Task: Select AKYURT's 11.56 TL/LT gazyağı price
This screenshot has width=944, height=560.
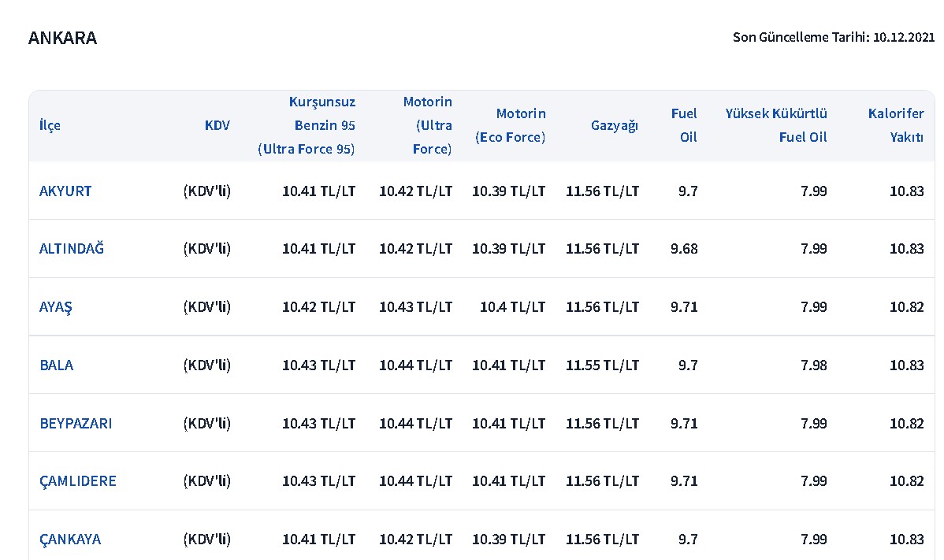Action: (x=602, y=191)
